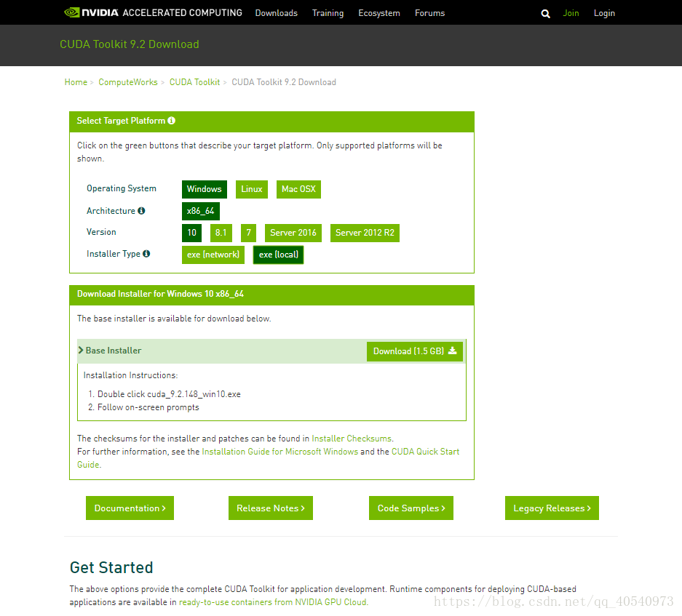
Task: Click info icon next to Architecture
Action: [141, 211]
